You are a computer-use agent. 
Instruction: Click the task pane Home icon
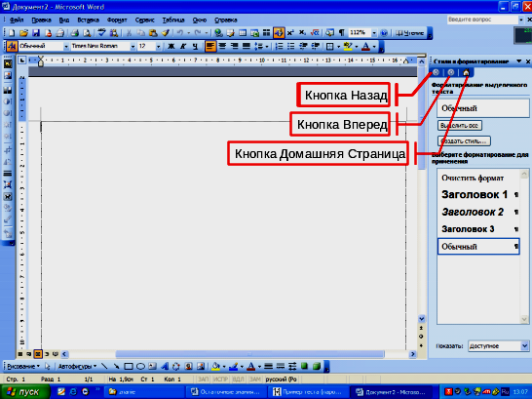tap(466, 72)
